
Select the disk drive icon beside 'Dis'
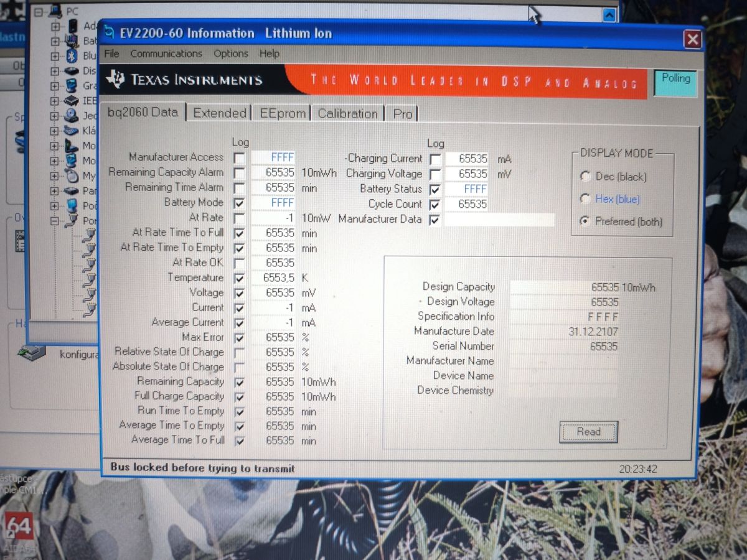(72, 71)
